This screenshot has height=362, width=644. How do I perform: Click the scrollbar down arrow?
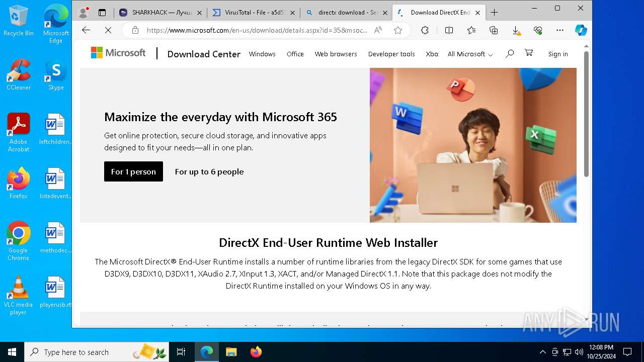pyautogui.click(x=586, y=319)
